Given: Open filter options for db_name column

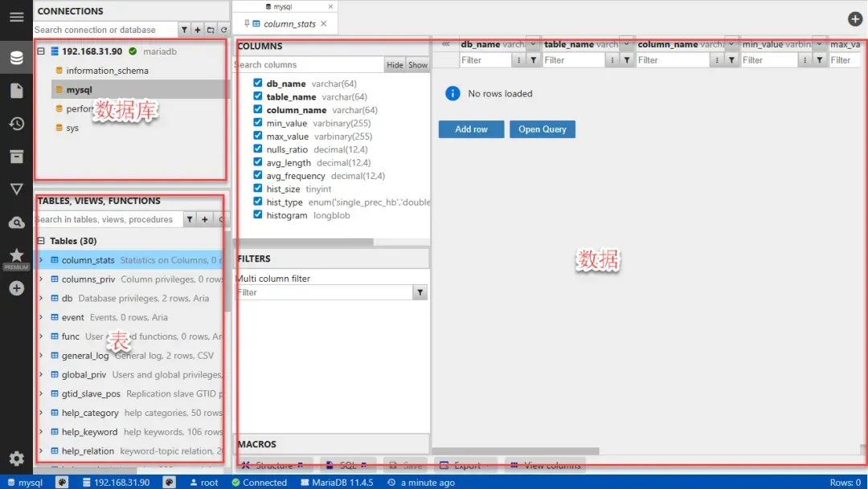Looking at the screenshot, I should 534,60.
